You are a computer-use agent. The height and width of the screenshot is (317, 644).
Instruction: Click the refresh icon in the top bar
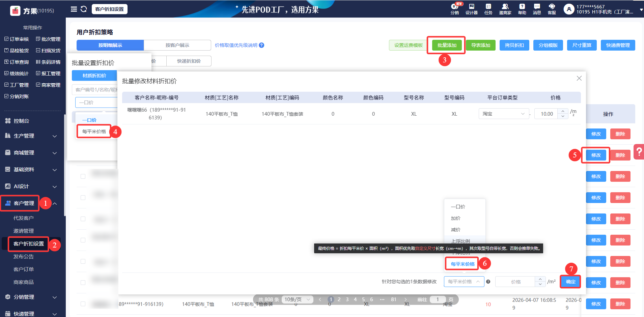(84, 9)
